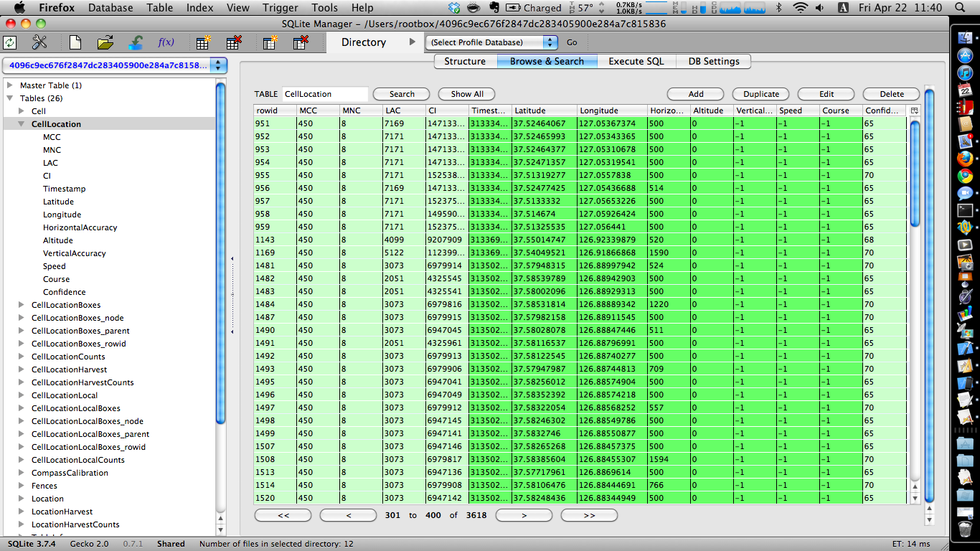Image resolution: width=980 pixels, height=551 pixels.
Task: Go to previous page with < button
Action: pos(348,515)
